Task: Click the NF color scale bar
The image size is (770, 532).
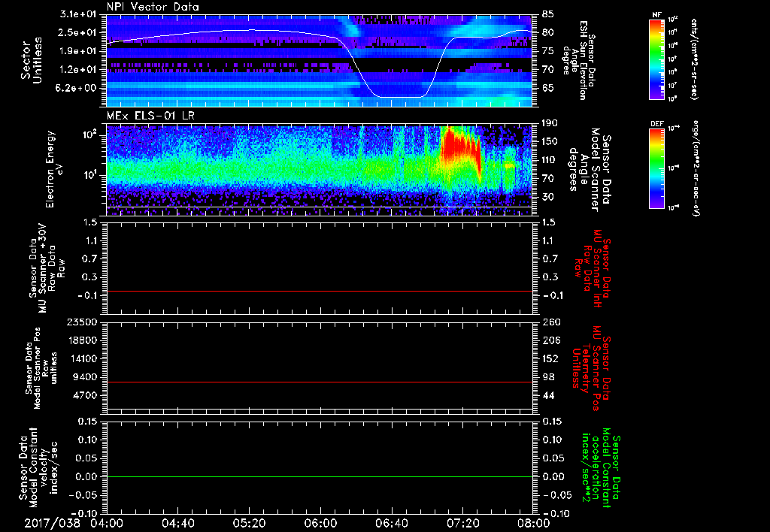Action: 655,59
